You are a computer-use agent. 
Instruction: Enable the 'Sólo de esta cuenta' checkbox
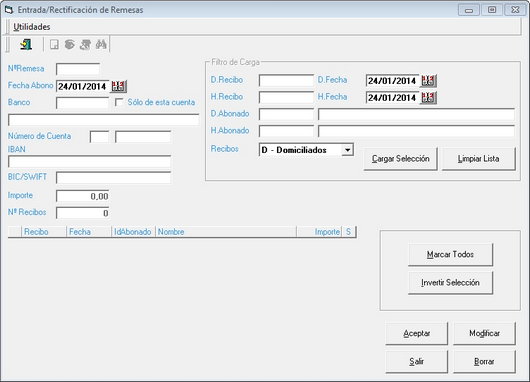pyautogui.click(x=119, y=102)
